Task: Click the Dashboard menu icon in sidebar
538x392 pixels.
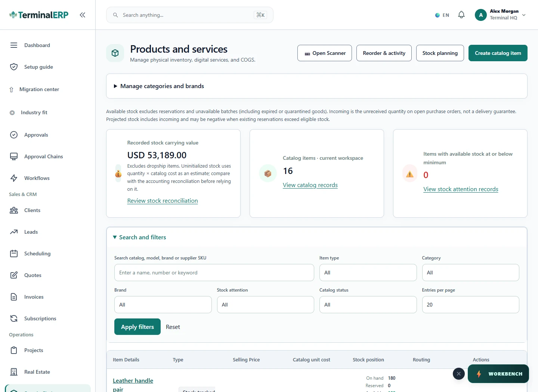Action: click(x=14, y=45)
